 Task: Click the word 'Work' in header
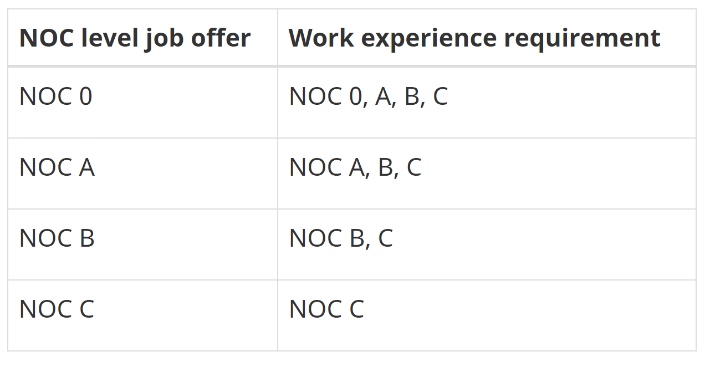tap(321, 38)
